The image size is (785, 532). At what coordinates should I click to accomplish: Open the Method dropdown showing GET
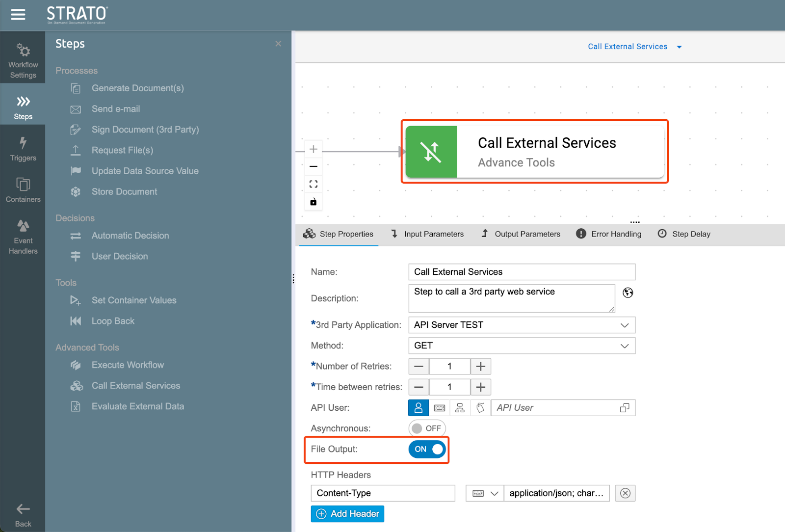625,346
